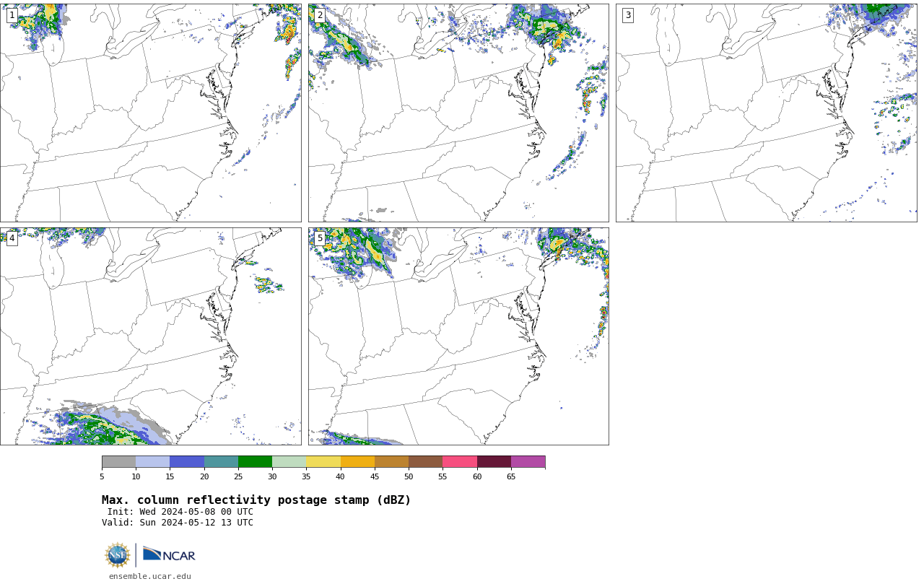Viewport: 924px width, 584px height.
Task: Click the ensemble.ucar.edu text
Action: (x=149, y=576)
